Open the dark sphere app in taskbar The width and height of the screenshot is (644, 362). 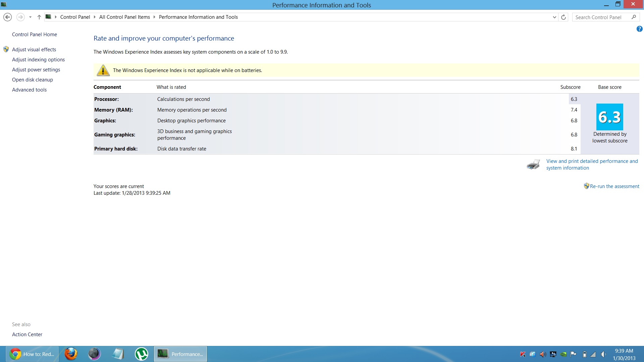pyautogui.click(x=94, y=354)
